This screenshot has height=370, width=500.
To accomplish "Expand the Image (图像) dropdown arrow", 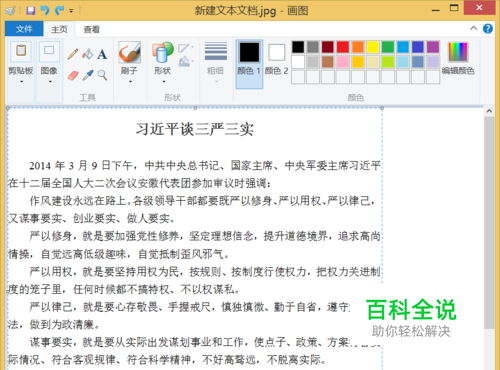I will (x=50, y=82).
